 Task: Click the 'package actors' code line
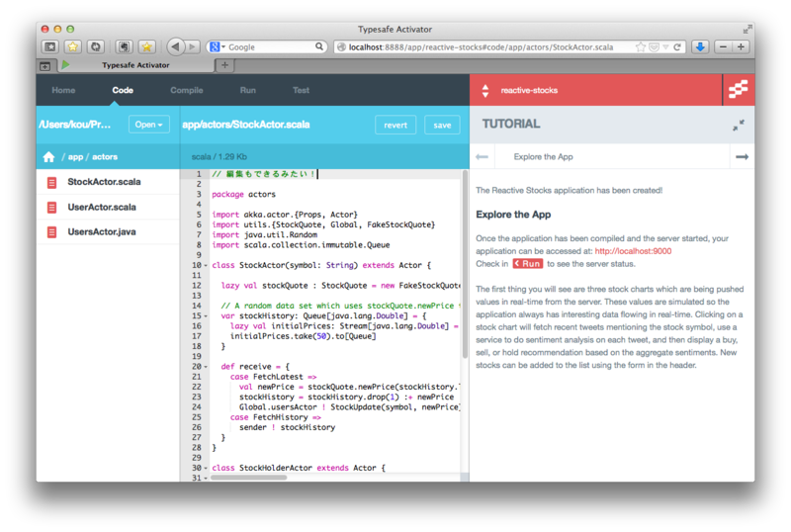point(243,195)
